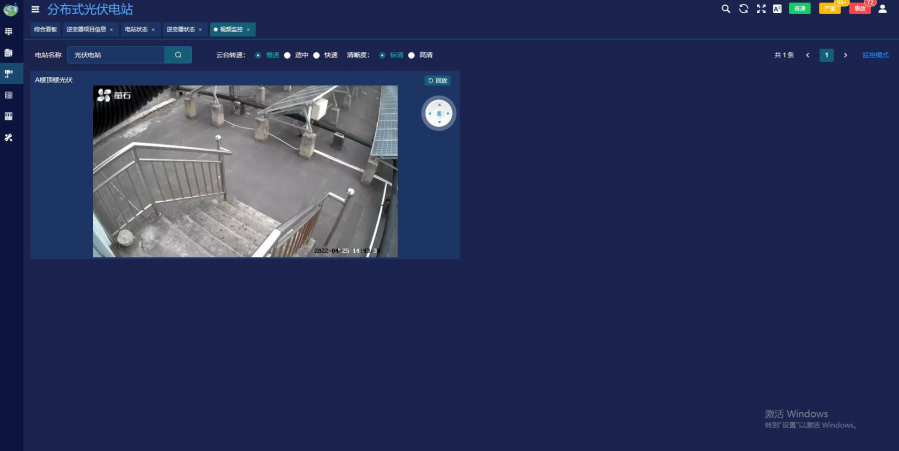Screen dimensions: 899x451
Task: Go to next page with right chevron
Action: click(845, 55)
